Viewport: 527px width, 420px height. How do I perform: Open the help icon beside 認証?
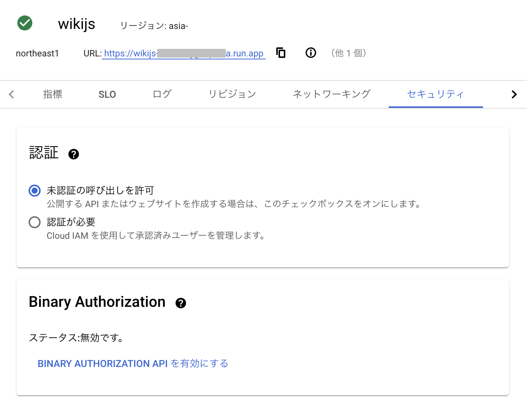(74, 154)
